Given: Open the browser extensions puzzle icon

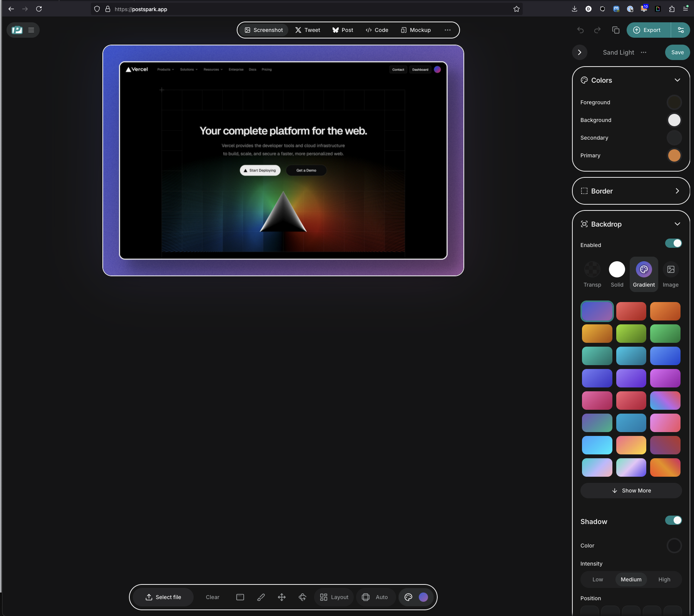Looking at the screenshot, I should point(672,9).
